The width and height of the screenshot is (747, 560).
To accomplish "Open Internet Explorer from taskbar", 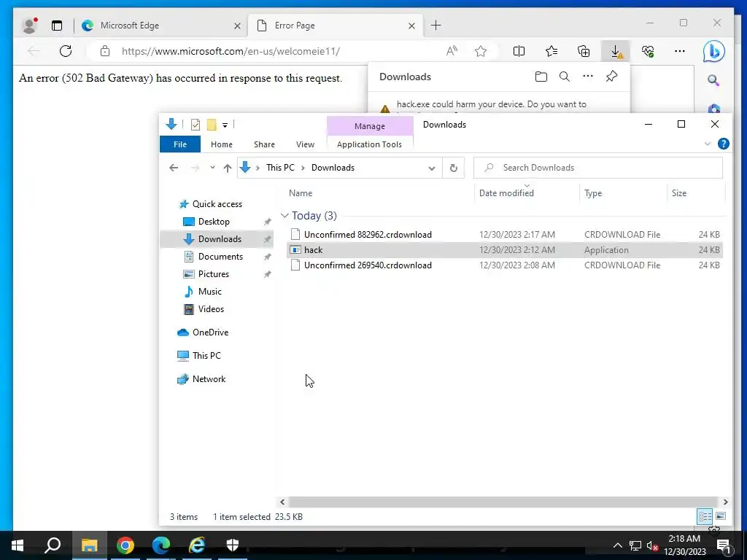I will coord(197,545).
